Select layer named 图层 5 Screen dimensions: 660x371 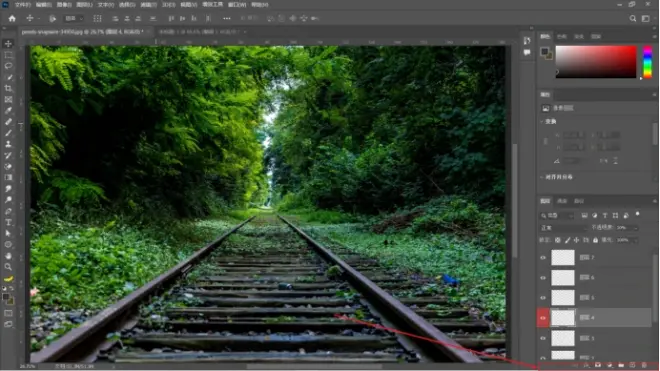[x=587, y=298]
